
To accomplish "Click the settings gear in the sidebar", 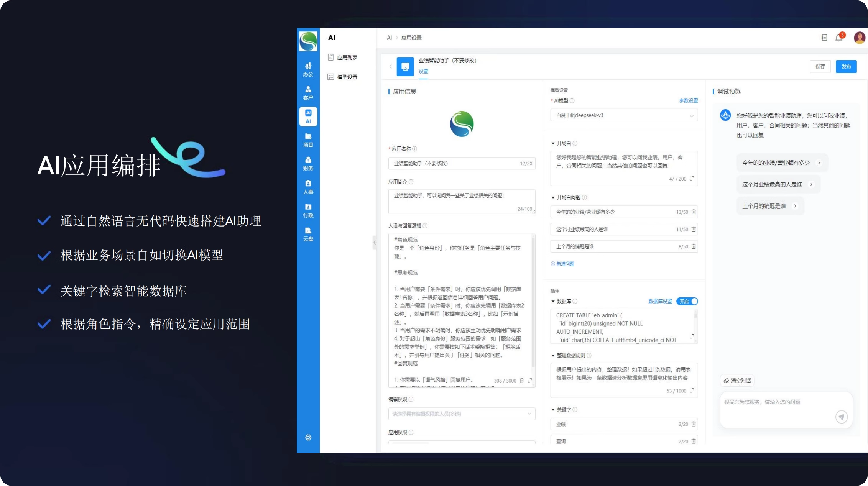I will [308, 437].
